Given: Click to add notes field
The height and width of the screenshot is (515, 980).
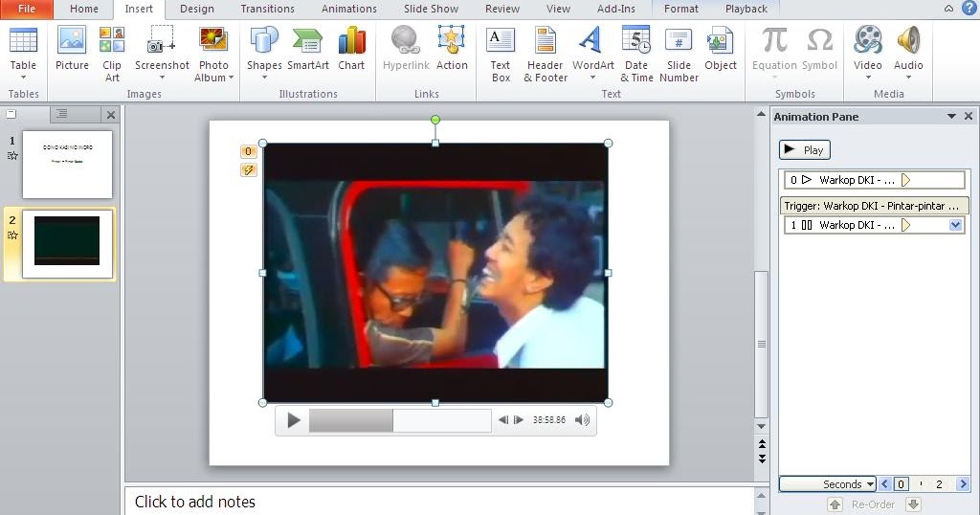Looking at the screenshot, I should [438, 502].
